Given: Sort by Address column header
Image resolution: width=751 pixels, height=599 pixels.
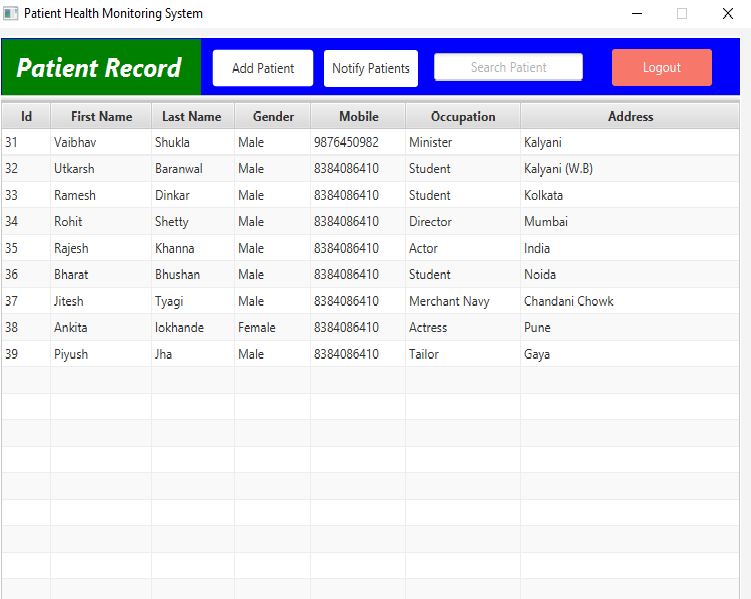Looking at the screenshot, I should pyautogui.click(x=630, y=116).
